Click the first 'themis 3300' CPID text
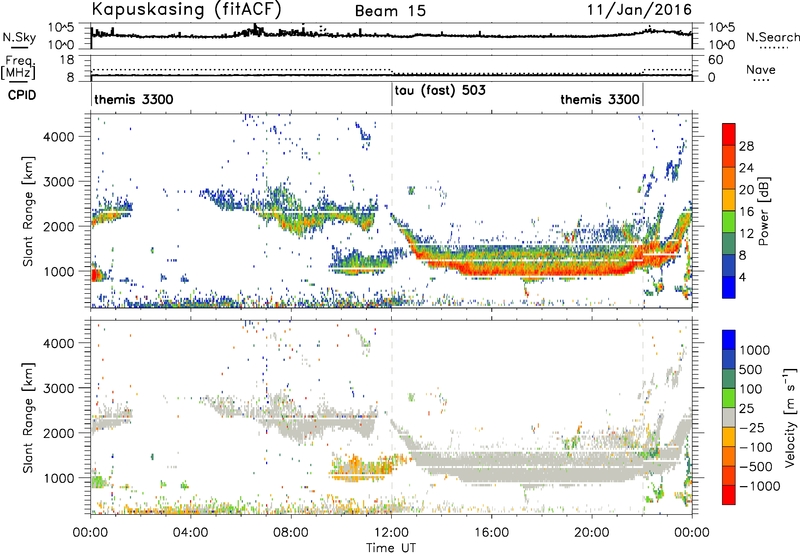 134,99
